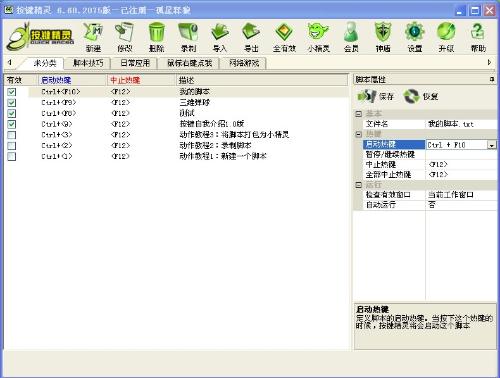This screenshot has height=378, width=500.
Task: Uncheck the 我的脚本 row checkbox
Action: click(x=12, y=92)
